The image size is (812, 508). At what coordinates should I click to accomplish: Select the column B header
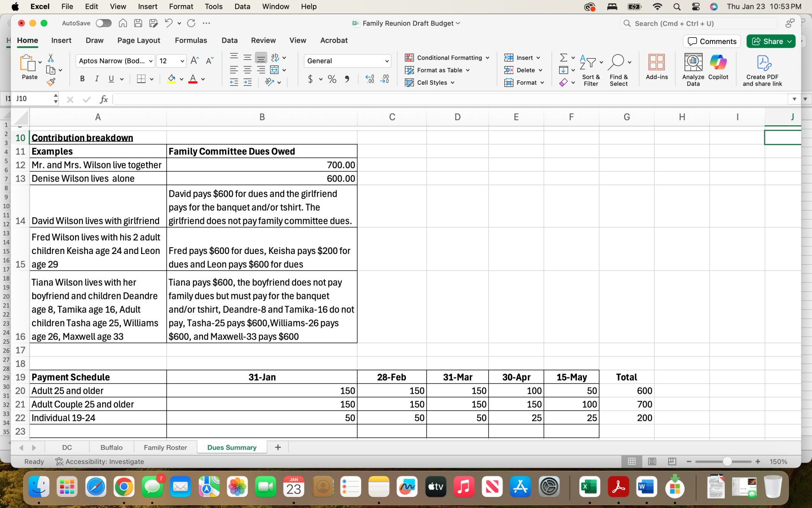click(x=262, y=117)
